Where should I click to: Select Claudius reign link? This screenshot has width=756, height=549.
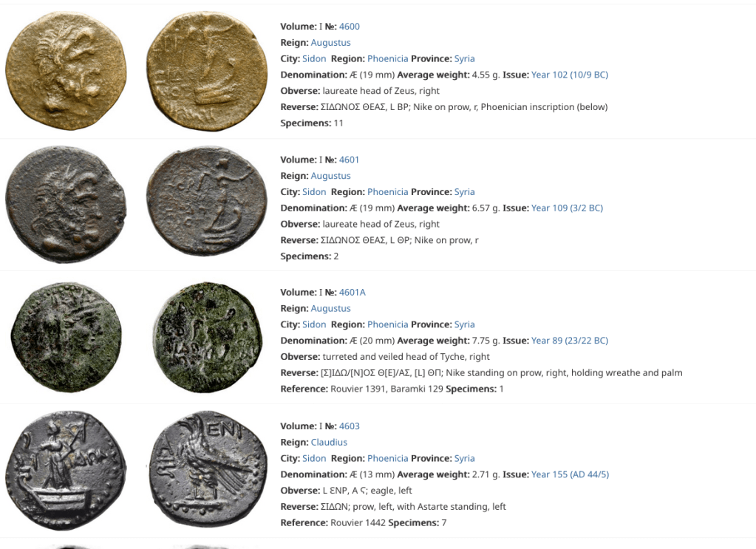[x=329, y=442]
